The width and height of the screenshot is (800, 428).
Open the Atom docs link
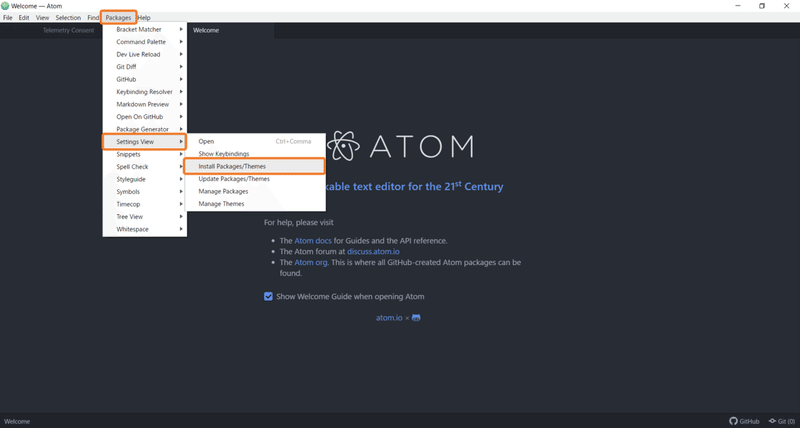point(313,241)
